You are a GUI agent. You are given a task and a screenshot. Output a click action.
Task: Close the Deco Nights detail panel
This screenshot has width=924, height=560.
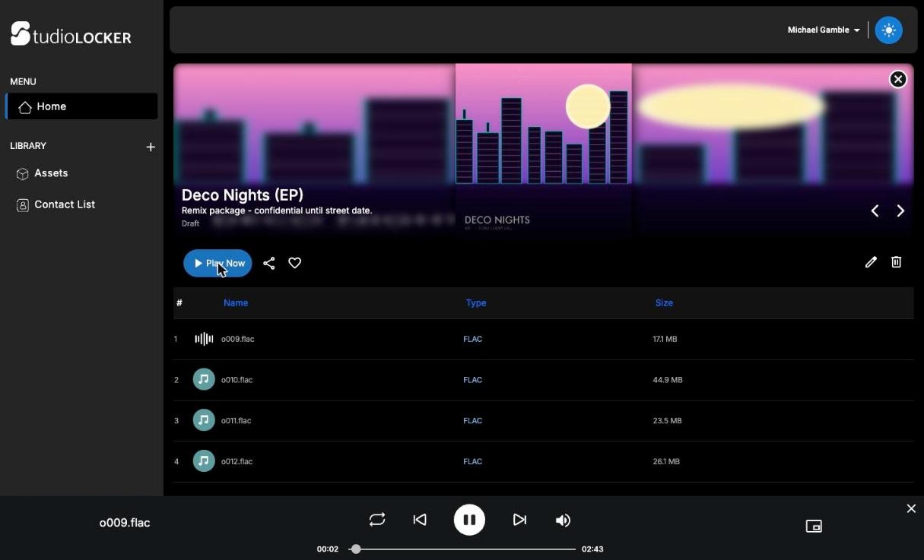[898, 79]
